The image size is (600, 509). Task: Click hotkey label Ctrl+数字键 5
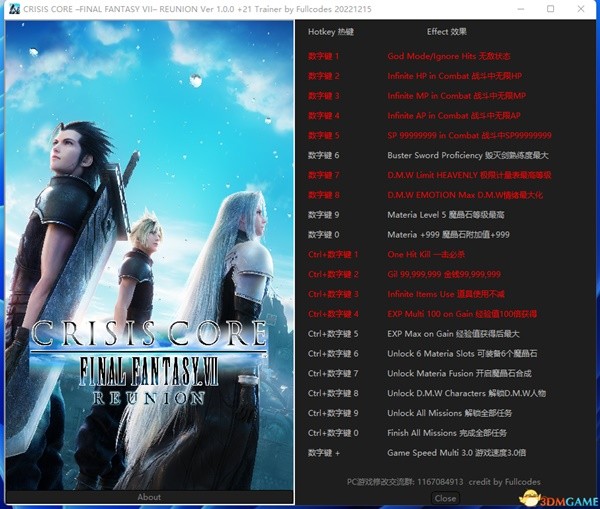[333, 334]
